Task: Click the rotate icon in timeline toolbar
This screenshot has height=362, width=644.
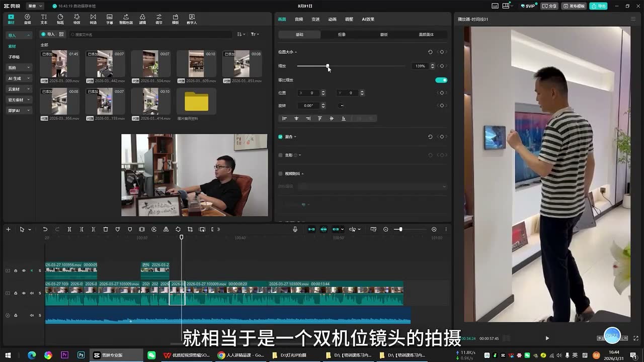Action: tap(178, 229)
